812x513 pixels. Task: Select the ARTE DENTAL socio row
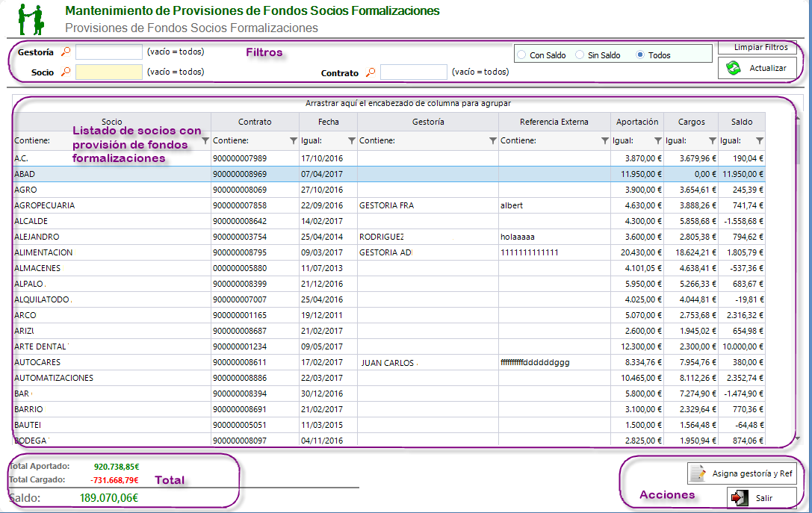pos(389,346)
